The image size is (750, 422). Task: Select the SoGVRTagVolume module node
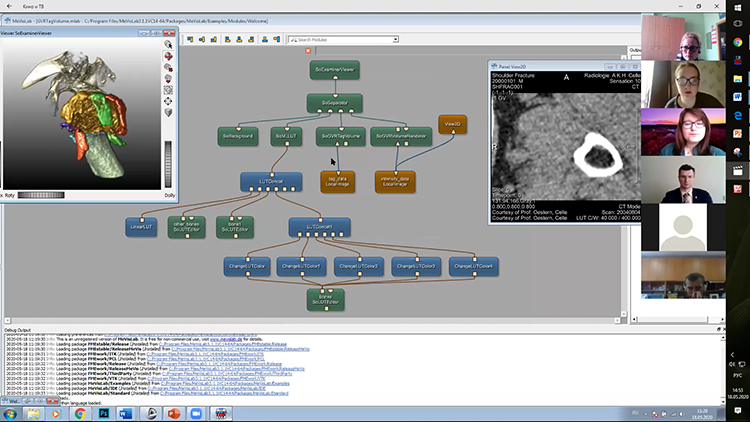(x=341, y=136)
